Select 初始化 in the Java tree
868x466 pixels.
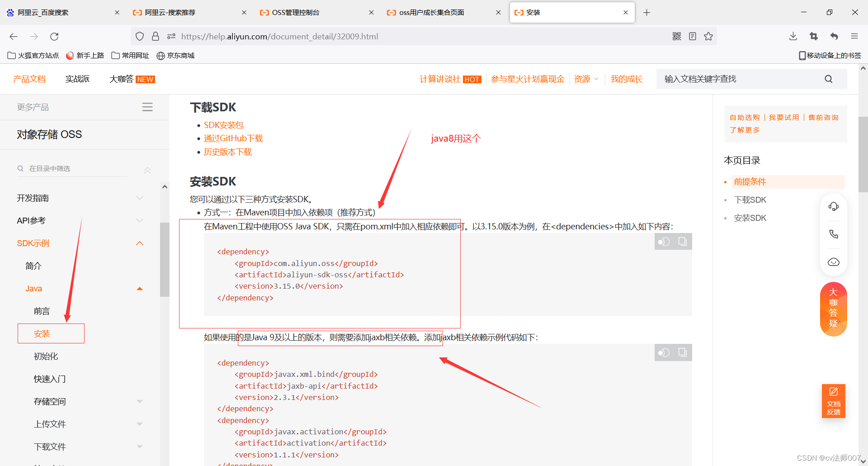46,357
